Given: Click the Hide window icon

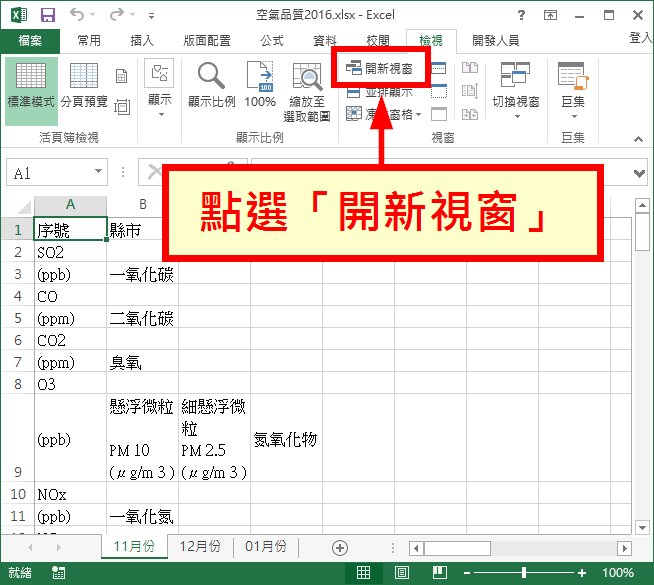Looking at the screenshot, I should [x=438, y=91].
